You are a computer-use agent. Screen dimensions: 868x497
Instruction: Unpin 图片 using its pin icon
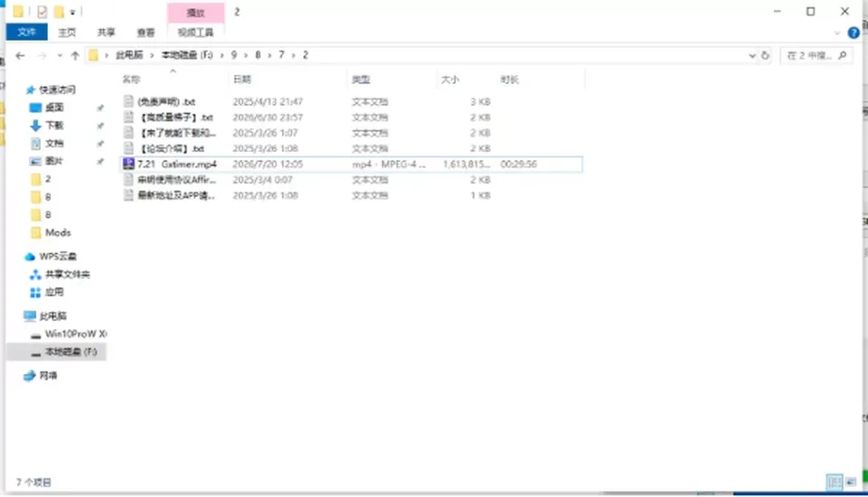(100, 162)
